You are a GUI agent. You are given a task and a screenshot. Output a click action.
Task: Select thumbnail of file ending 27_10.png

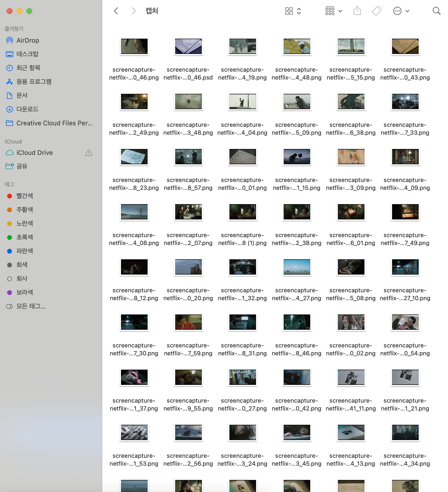[x=405, y=267]
